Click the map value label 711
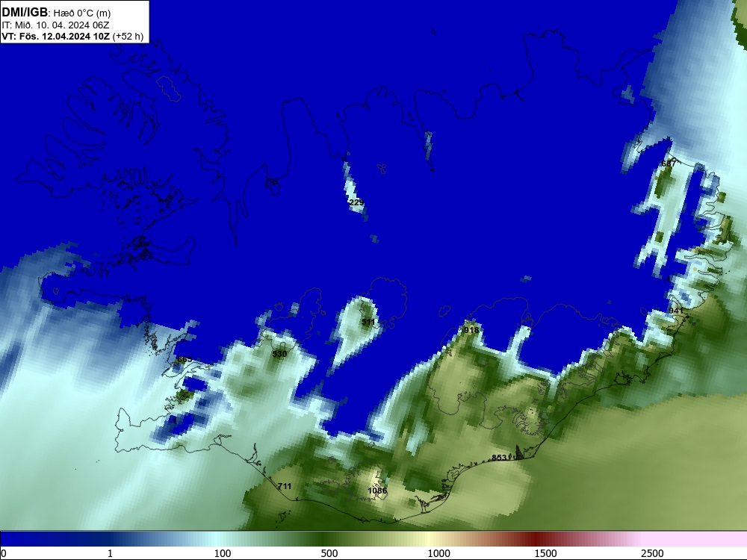The height and width of the screenshot is (560, 747). coord(285,486)
